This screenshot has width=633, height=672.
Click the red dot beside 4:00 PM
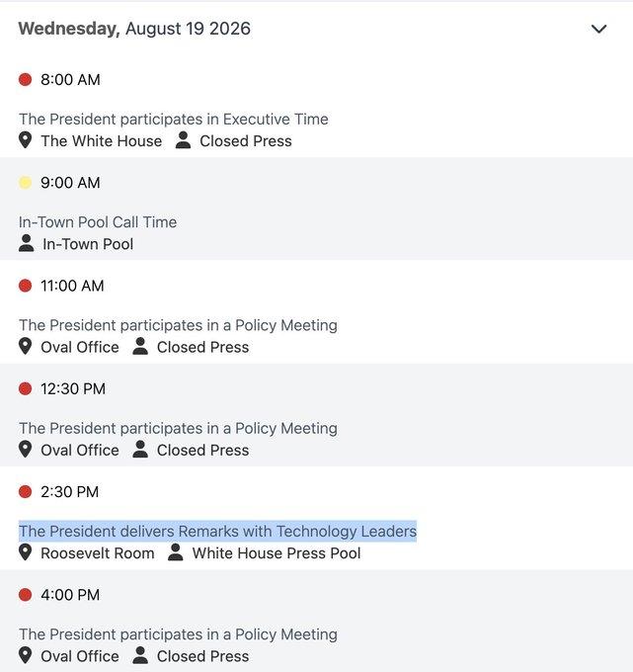26,595
